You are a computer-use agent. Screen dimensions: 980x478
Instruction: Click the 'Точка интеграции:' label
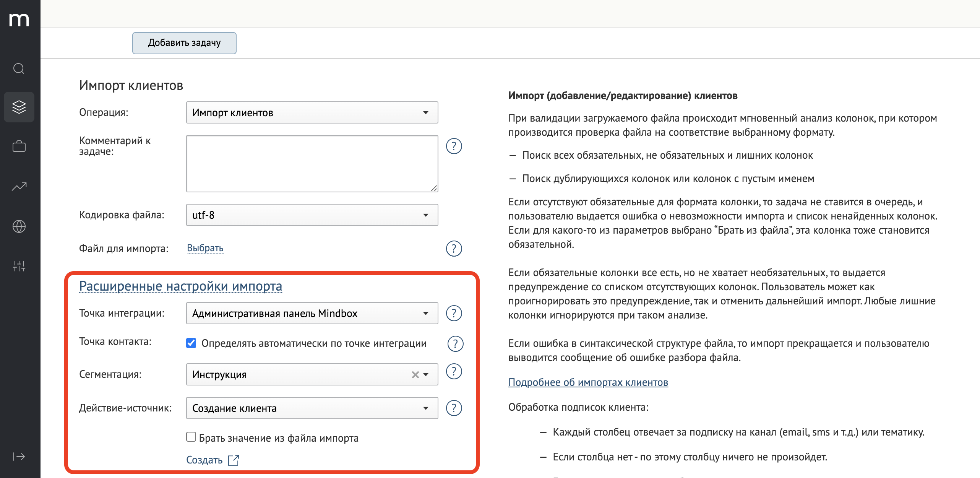coord(122,313)
